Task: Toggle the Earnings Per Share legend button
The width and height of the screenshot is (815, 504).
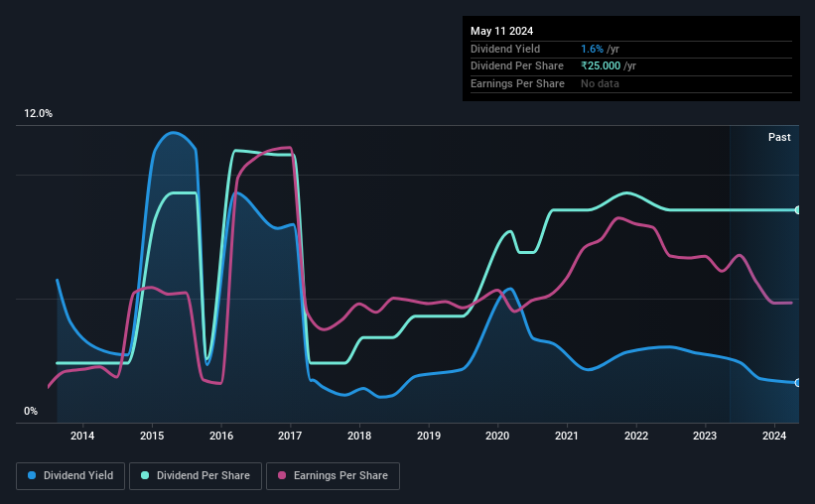Action: tap(334, 476)
